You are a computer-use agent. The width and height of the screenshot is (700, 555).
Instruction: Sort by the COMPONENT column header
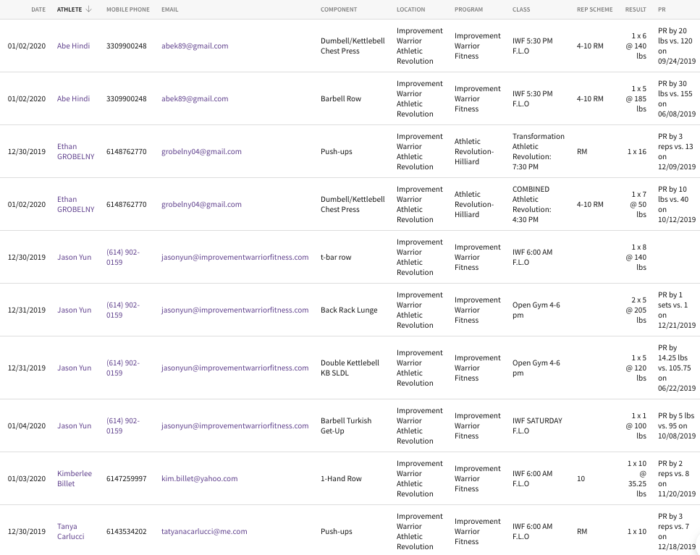pyautogui.click(x=339, y=9)
